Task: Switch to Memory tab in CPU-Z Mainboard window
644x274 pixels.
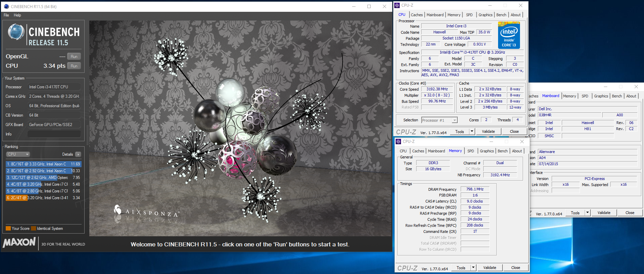Action: 570,96
